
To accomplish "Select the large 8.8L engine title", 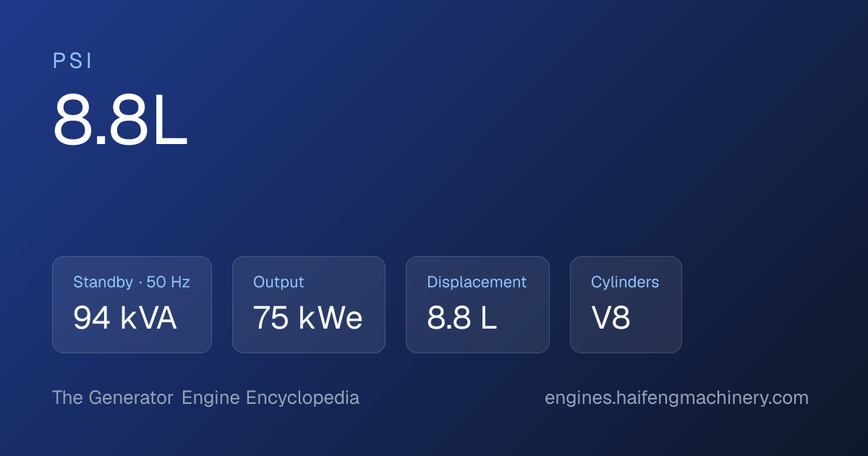I will [120, 121].
